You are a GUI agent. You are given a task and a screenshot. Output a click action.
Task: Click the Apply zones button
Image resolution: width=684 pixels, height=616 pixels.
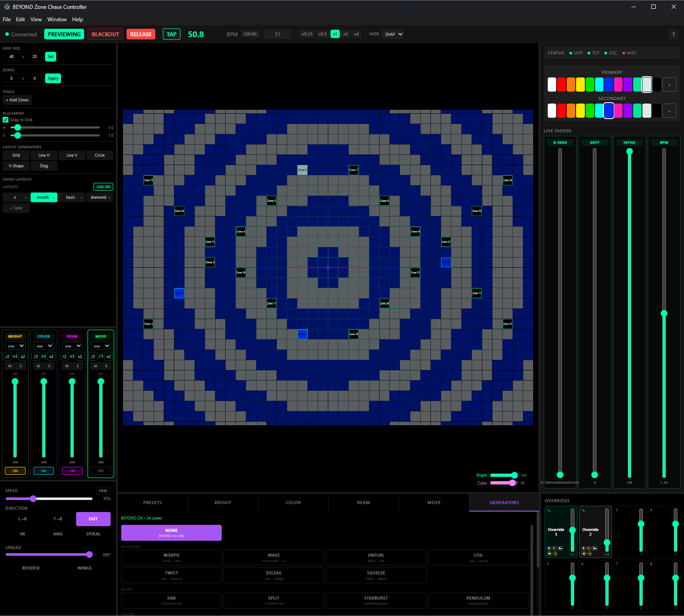[53, 78]
